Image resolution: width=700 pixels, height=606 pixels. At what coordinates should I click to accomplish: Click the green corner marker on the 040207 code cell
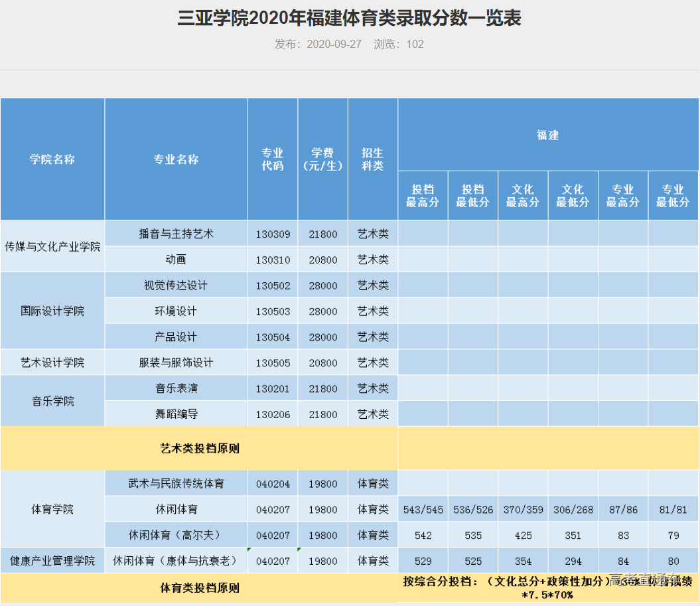250,550
